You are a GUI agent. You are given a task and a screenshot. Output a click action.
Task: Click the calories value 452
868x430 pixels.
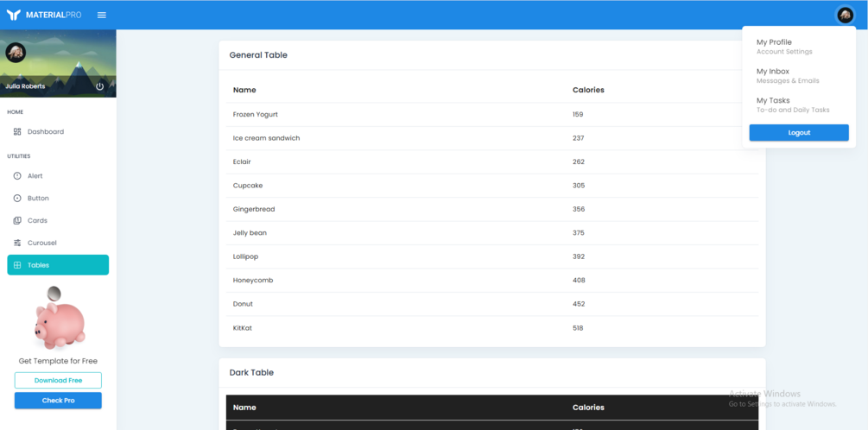(x=579, y=305)
